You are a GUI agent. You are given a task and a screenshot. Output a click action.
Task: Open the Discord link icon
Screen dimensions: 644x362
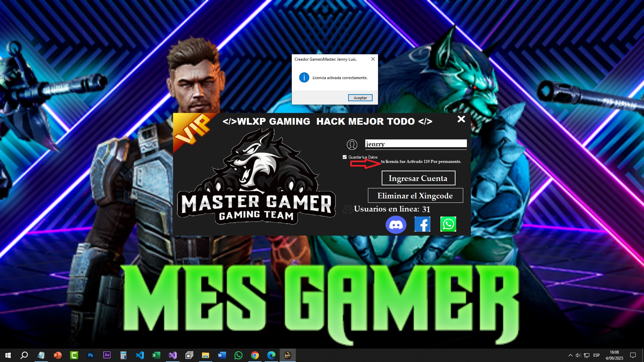point(396,225)
